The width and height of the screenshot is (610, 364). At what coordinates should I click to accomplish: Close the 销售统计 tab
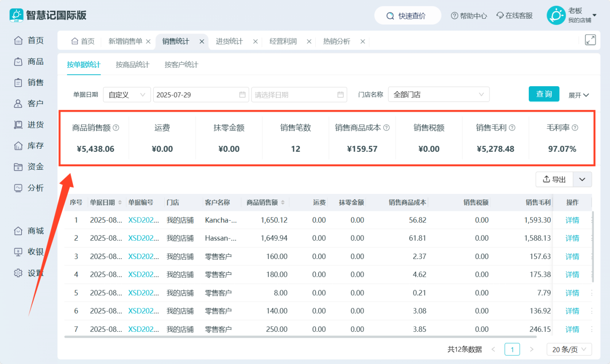point(201,42)
